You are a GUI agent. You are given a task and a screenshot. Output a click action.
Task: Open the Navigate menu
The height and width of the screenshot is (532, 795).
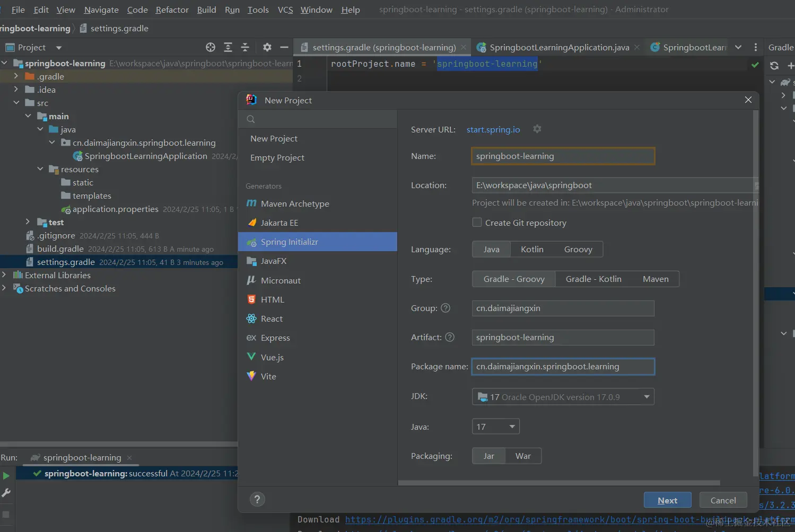tap(101, 10)
